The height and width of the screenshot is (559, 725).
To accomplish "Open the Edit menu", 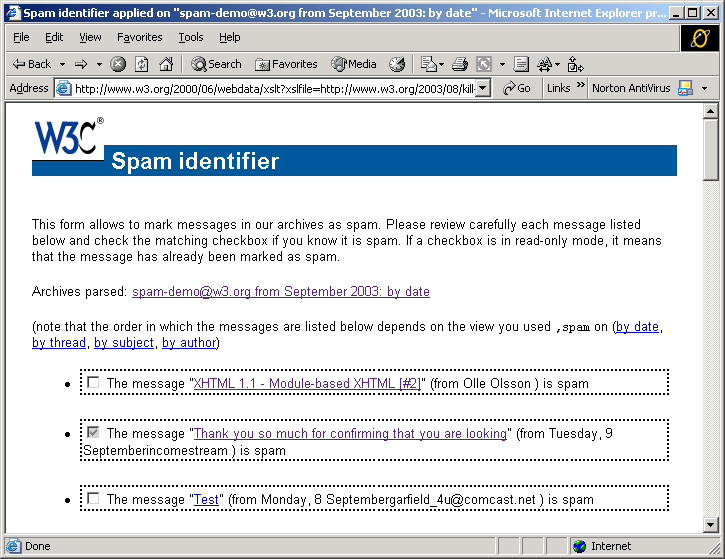I will coord(54,37).
